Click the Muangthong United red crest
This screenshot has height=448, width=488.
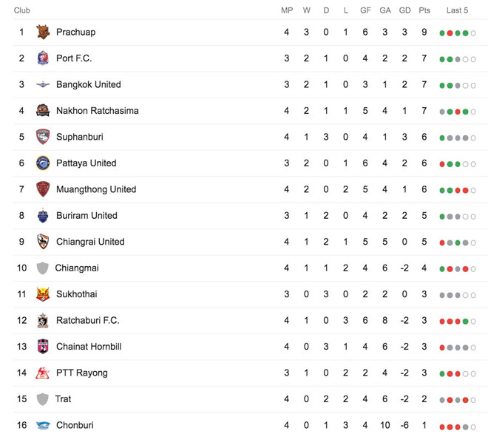pyautogui.click(x=43, y=189)
